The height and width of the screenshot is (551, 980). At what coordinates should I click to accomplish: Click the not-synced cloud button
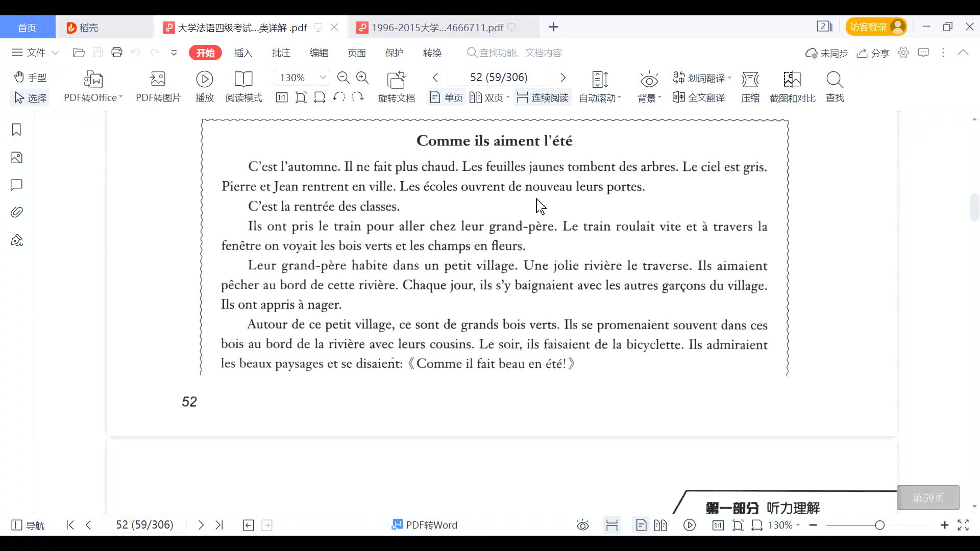pos(827,53)
